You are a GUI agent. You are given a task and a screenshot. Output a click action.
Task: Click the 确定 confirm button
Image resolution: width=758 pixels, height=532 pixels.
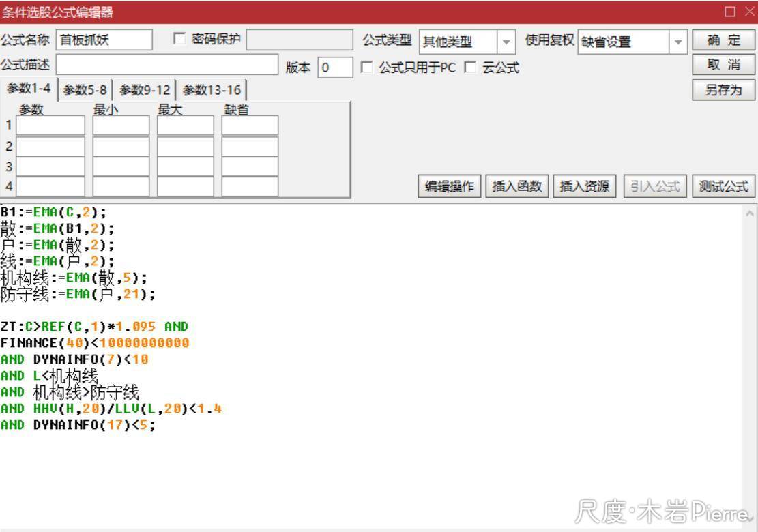723,40
